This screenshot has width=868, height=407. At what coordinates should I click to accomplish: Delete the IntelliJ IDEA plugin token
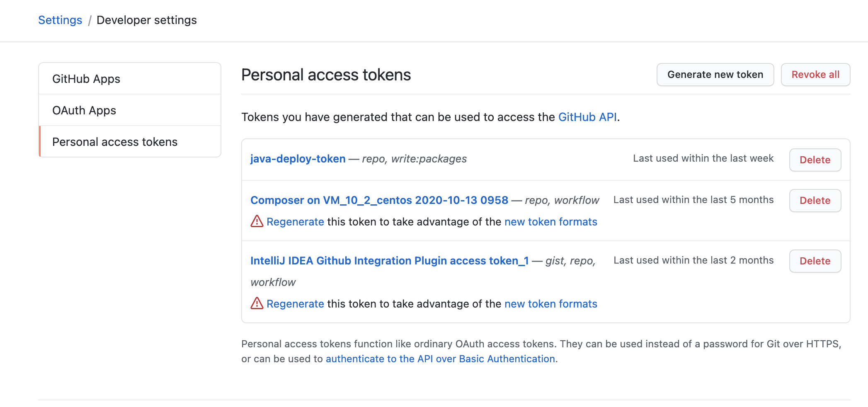pos(815,261)
